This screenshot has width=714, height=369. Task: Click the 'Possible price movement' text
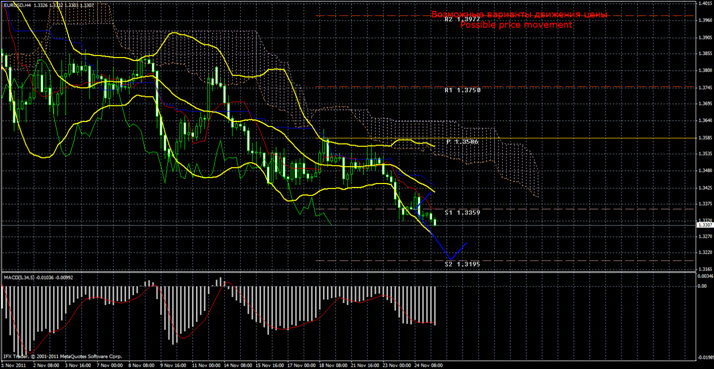[516, 26]
